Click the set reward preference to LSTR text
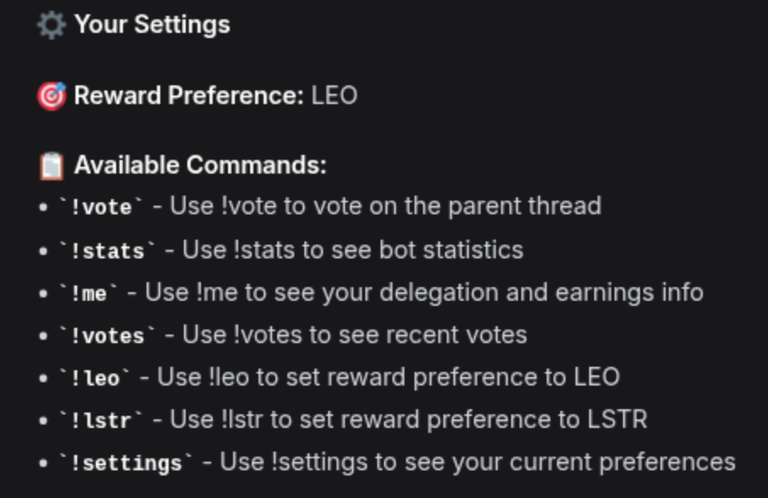Viewport: 768px width, 498px height. [408, 420]
